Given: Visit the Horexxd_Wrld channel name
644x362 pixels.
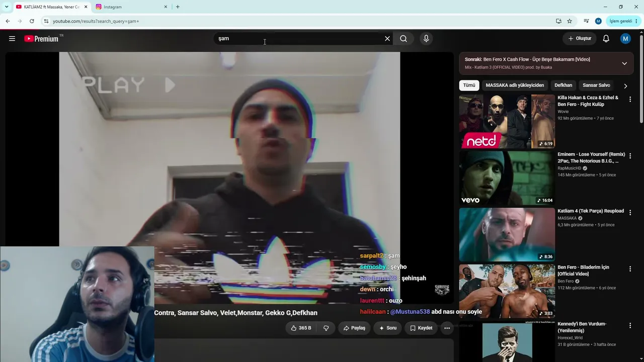Looking at the screenshot, I should [x=570, y=338].
